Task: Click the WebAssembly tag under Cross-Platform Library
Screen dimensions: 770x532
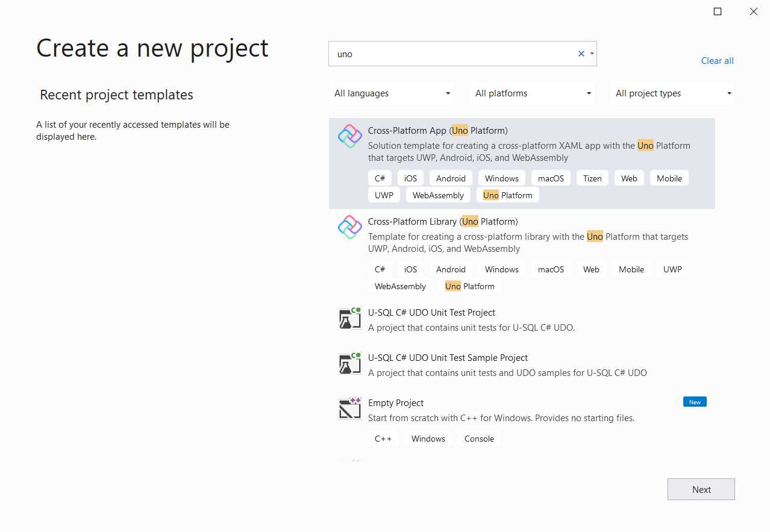Action: coord(399,286)
